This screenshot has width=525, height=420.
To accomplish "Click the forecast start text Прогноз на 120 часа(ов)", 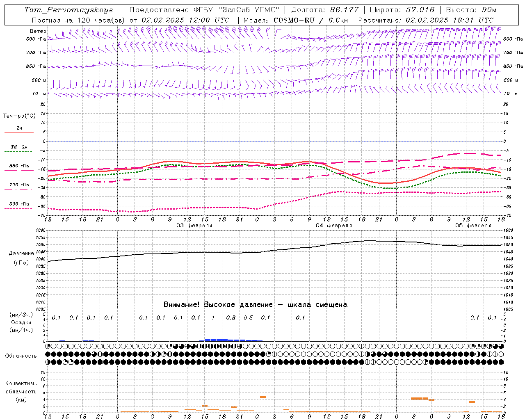I will tap(79, 20).
